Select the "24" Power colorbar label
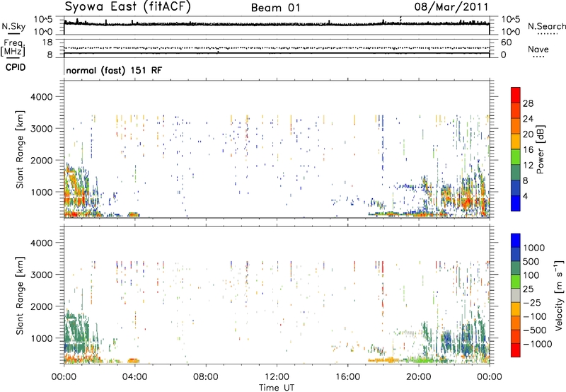This screenshot has width=566, height=392. pos(528,119)
